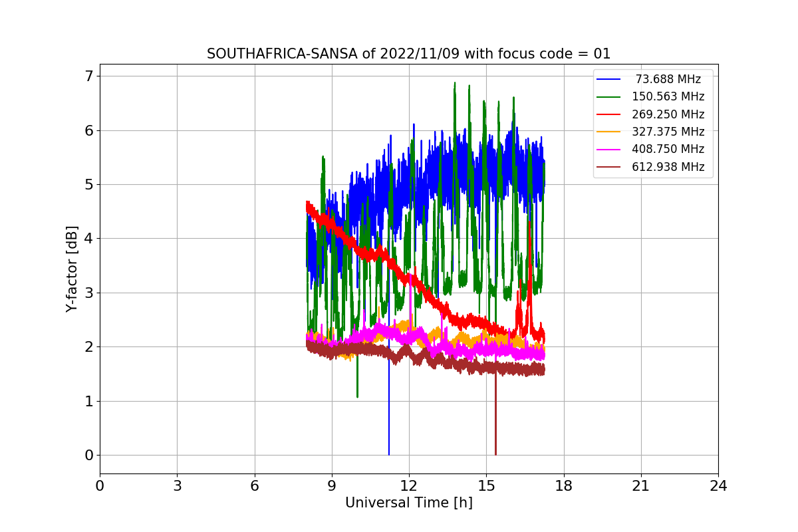Click the y-axis tick label 7
The image size is (798, 532).
[x=89, y=76]
